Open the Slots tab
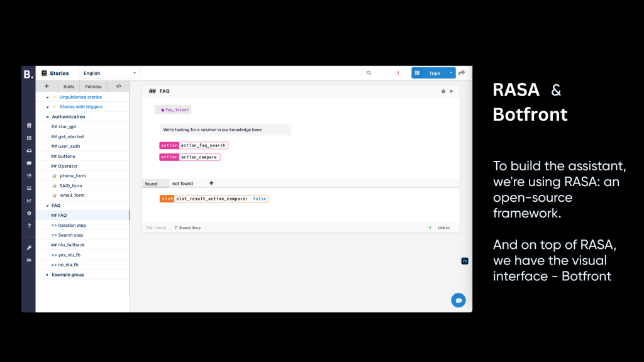 [69, 86]
